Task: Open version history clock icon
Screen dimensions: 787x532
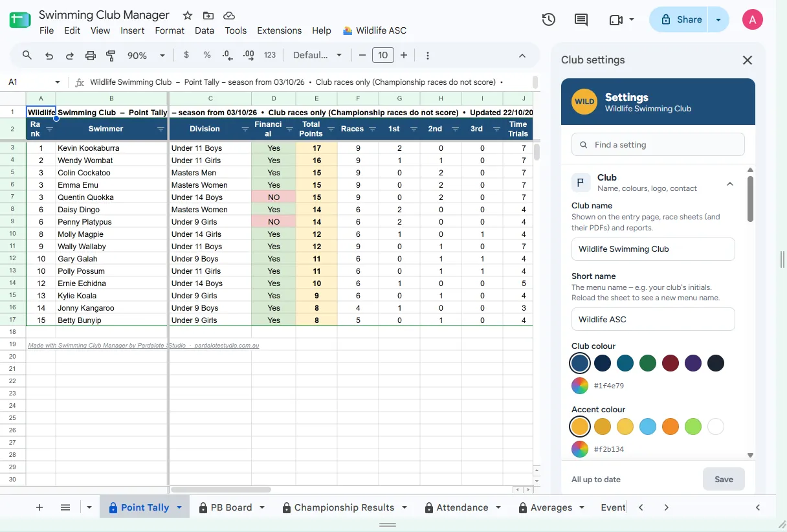Action: [x=549, y=20]
